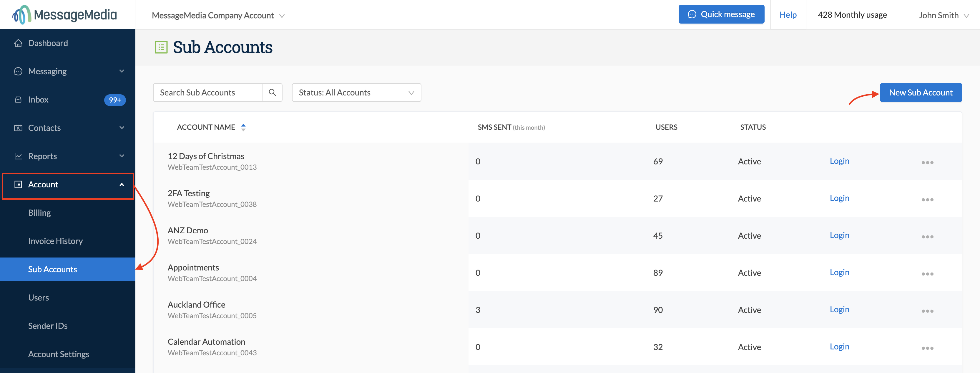Click WebTeamTestAccount_0013 ID text
The height and width of the screenshot is (373, 980).
click(x=212, y=167)
